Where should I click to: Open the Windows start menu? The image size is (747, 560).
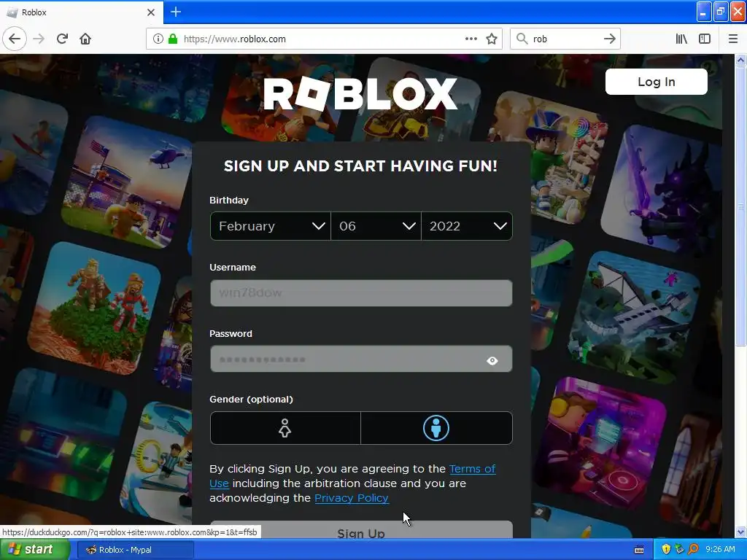35,550
